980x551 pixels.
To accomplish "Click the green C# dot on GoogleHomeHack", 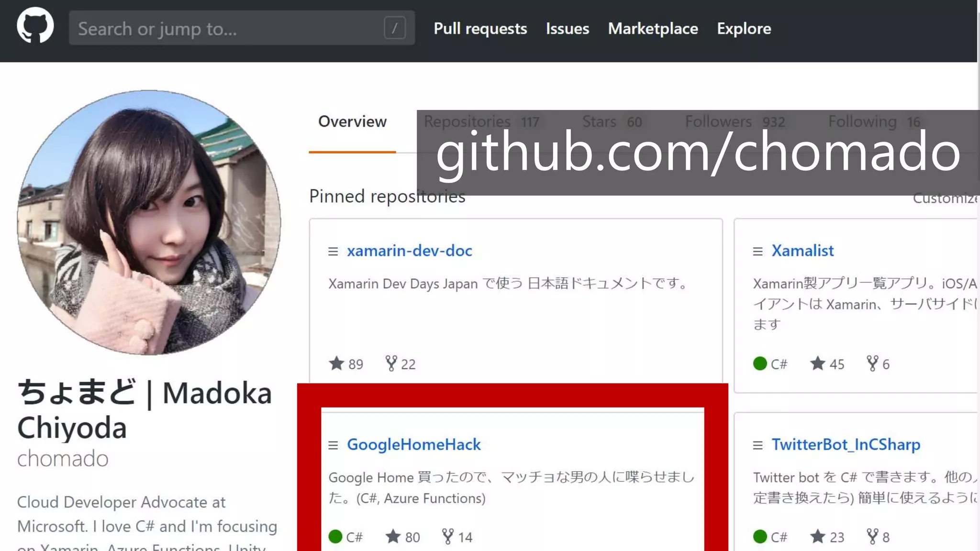I will pos(335,537).
